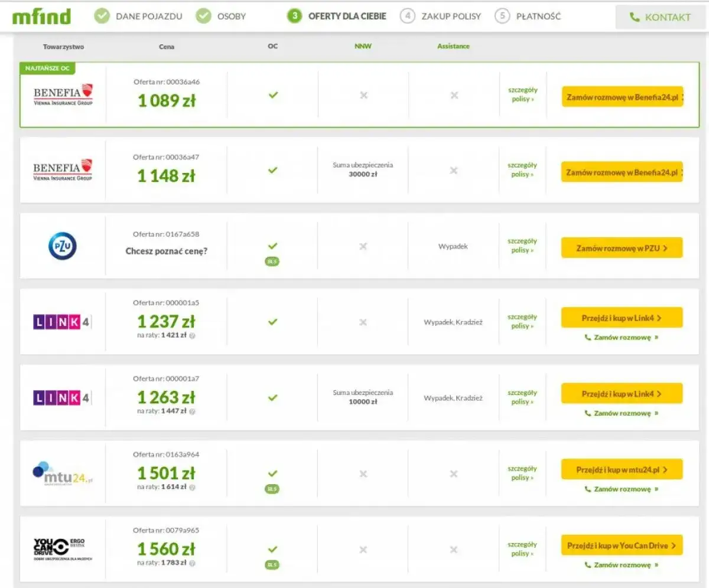Expand szczegóły polisy for 1 089 zł Benefia
This screenshot has width=709, height=588.
(x=522, y=94)
